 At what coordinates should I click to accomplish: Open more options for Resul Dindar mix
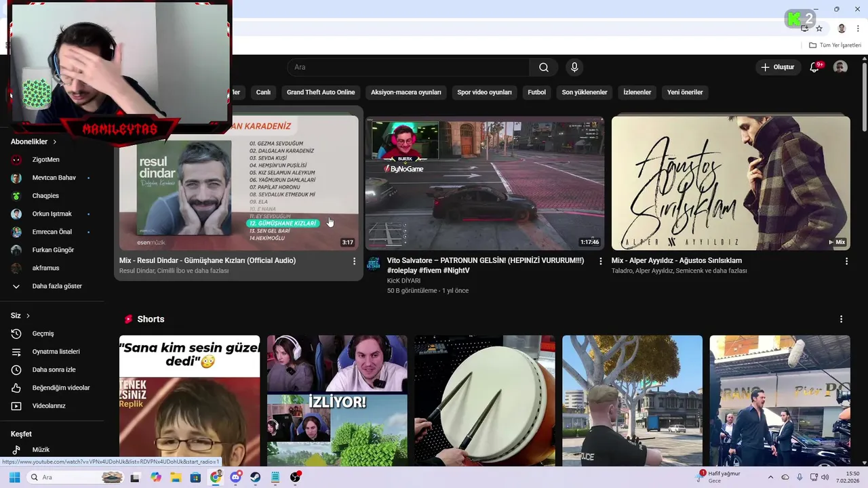tap(354, 261)
